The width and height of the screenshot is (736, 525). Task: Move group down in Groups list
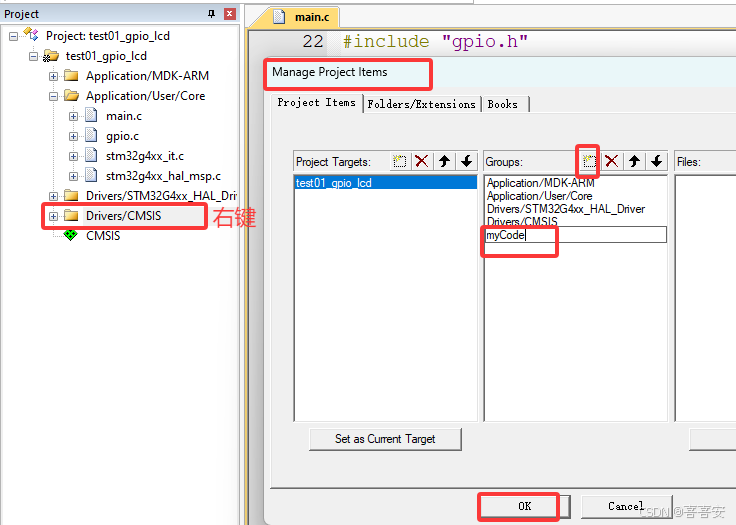coord(657,162)
